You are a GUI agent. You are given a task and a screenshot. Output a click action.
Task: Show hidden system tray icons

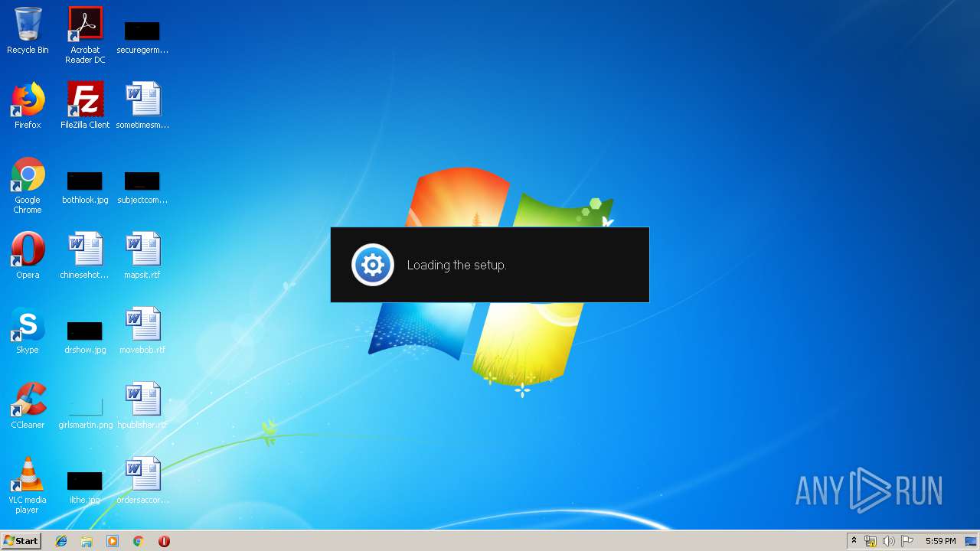[854, 541]
